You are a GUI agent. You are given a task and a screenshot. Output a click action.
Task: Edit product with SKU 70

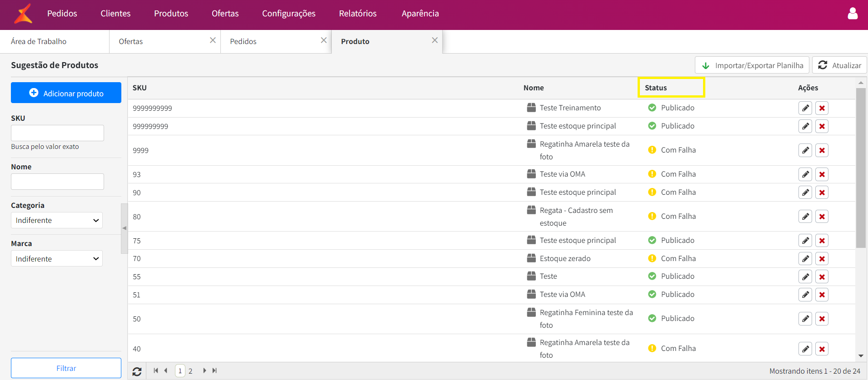805,259
